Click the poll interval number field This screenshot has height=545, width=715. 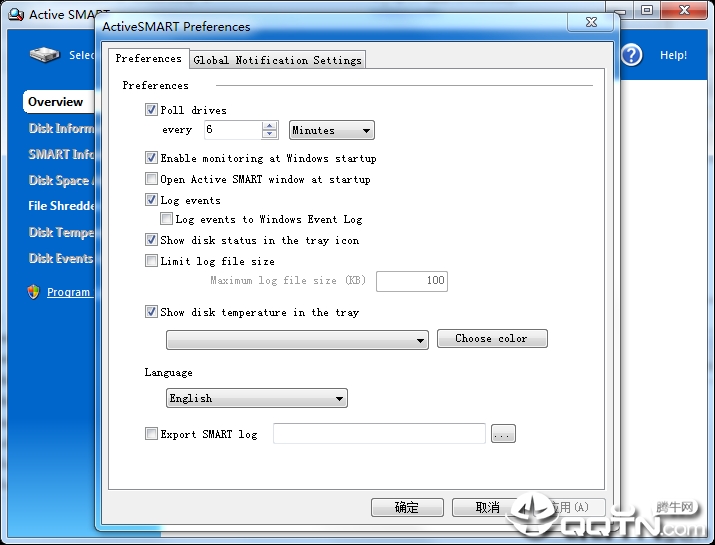click(x=233, y=130)
